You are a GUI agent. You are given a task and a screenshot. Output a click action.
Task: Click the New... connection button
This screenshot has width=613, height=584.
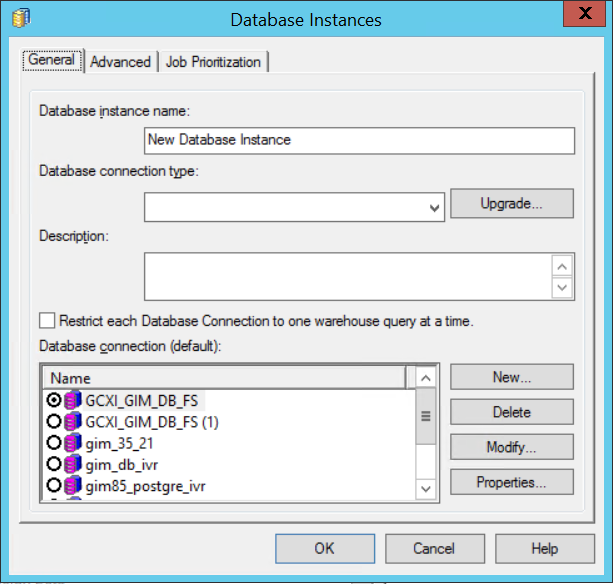(x=511, y=377)
